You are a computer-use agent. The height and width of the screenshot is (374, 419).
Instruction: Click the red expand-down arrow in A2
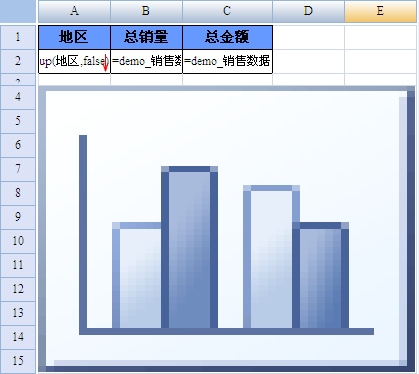[106, 63]
